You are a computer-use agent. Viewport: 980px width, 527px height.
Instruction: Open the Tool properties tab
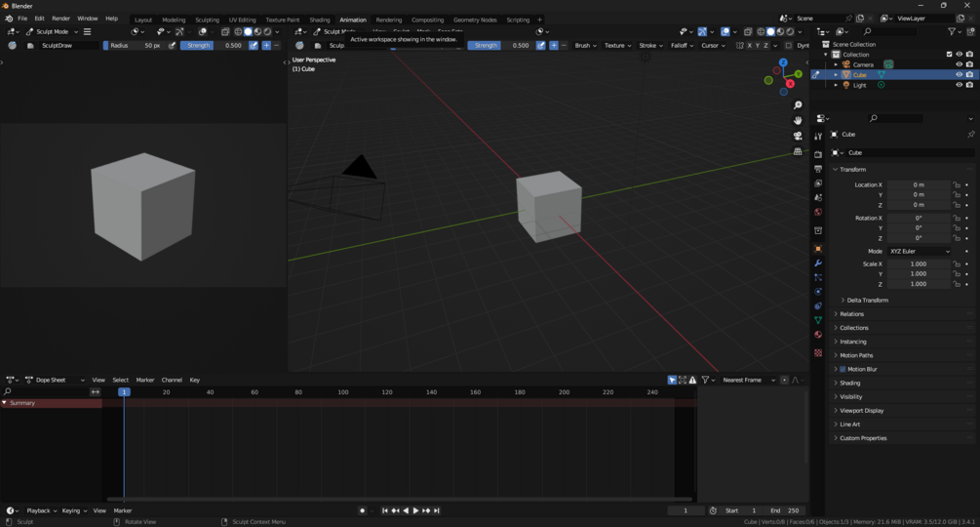[818, 137]
